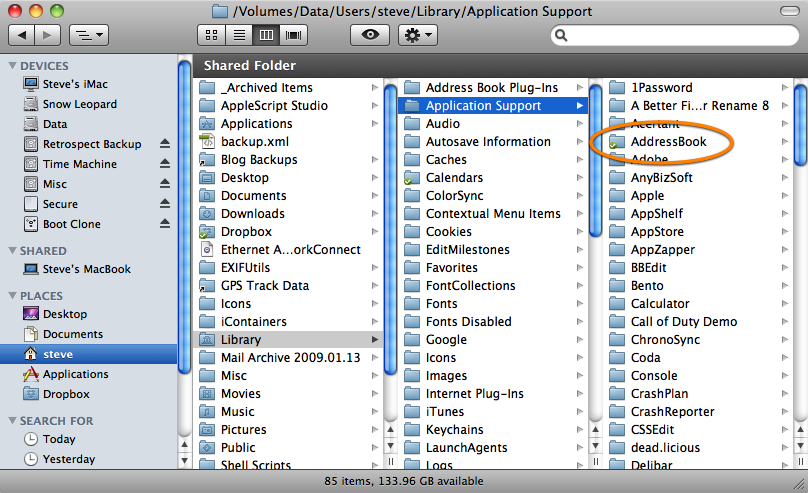Eject the Retrospect Backup volume

tap(165, 144)
